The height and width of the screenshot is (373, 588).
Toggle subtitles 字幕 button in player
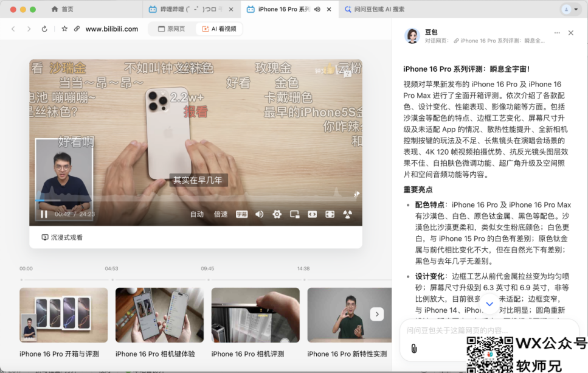241,214
